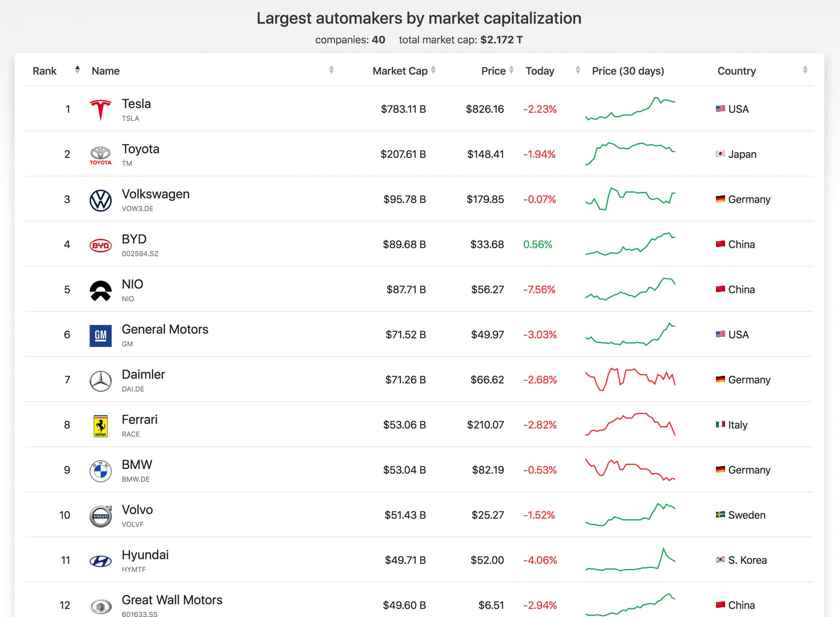The width and height of the screenshot is (840, 617).
Task: Click Ferrari price $210.07
Action: (x=486, y=425)
